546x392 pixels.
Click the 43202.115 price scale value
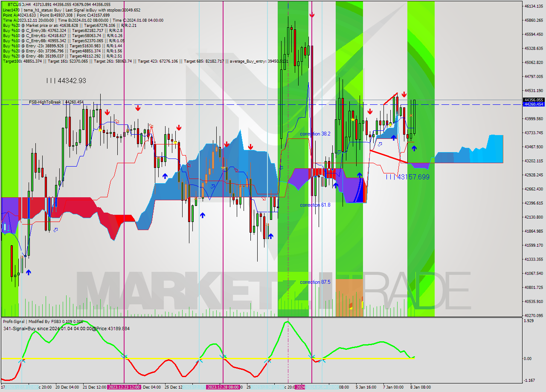tap(534, 161)
